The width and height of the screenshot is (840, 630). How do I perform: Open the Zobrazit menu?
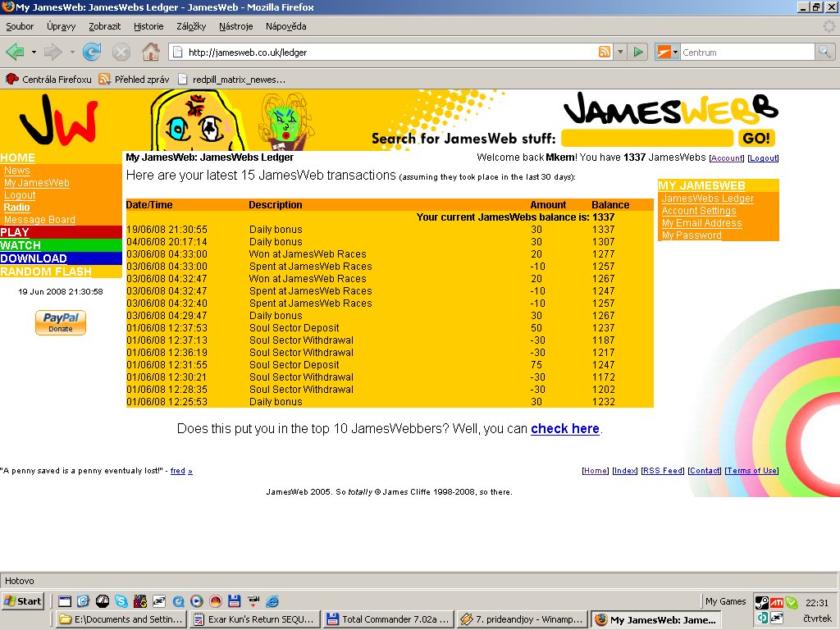click(104, 26)
